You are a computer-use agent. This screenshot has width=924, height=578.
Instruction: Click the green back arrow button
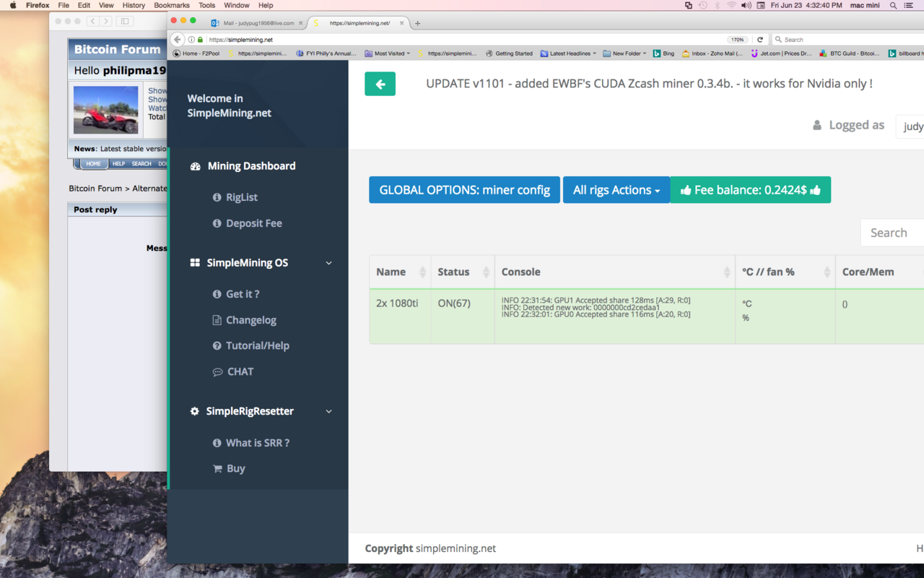(x=380, y=84)
